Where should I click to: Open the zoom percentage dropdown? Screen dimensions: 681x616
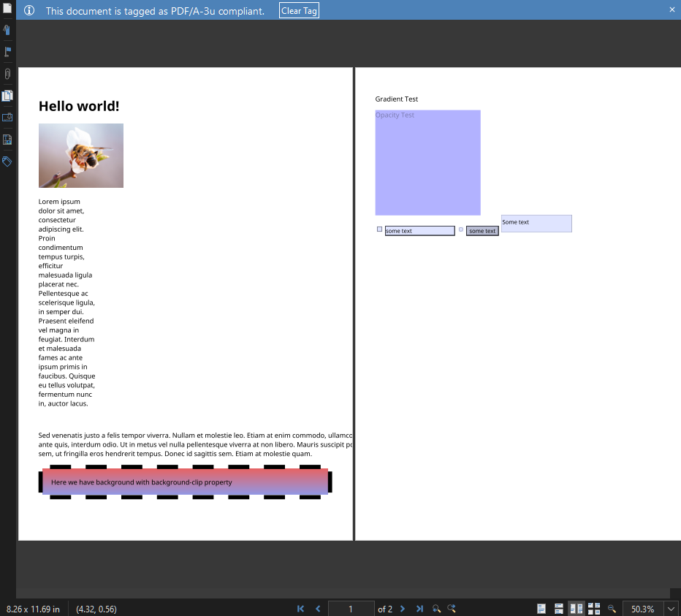pos(670,608)
